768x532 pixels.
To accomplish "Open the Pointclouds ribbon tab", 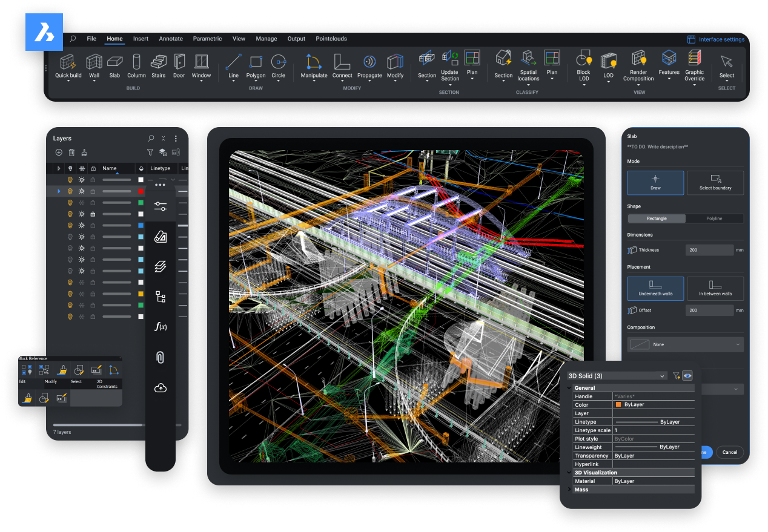I will coord(331,38).
